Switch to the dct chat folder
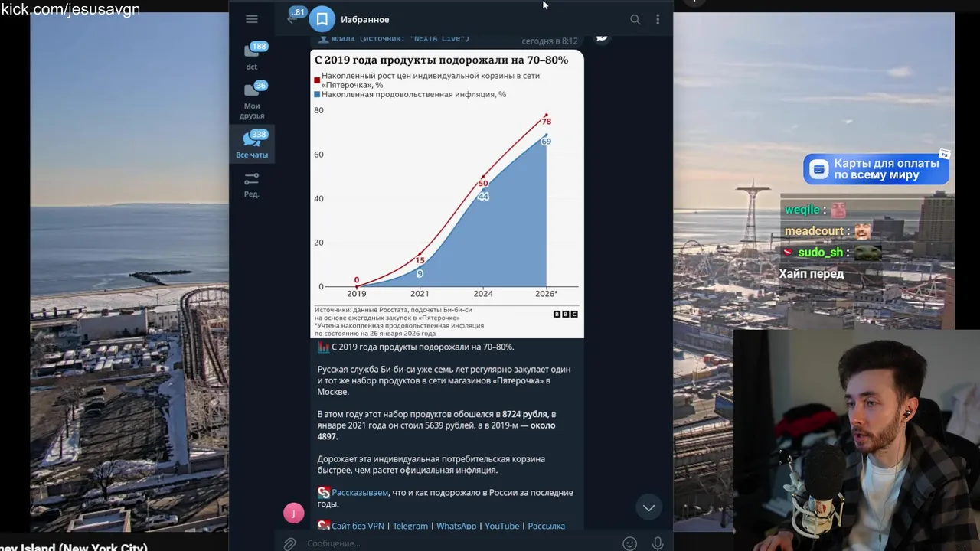Image resolution: width=980 pixels, height=551 pixels. tap(252, 56)
